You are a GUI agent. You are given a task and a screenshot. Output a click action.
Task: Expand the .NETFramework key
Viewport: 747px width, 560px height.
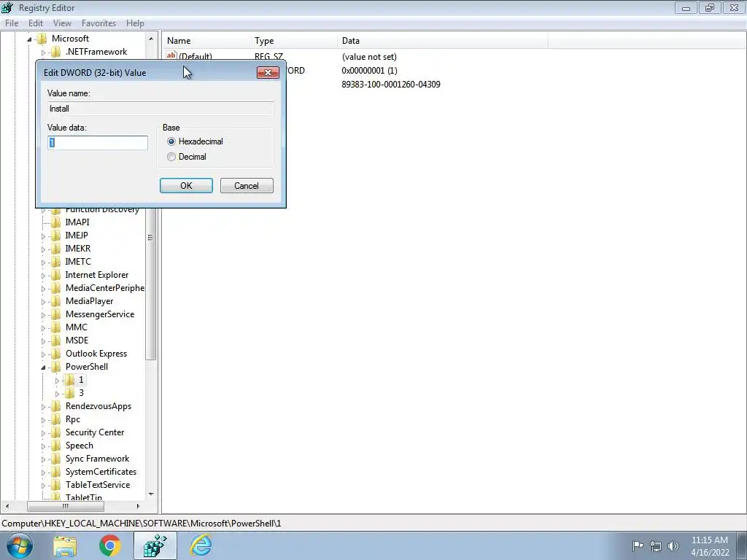click(43, 52)
